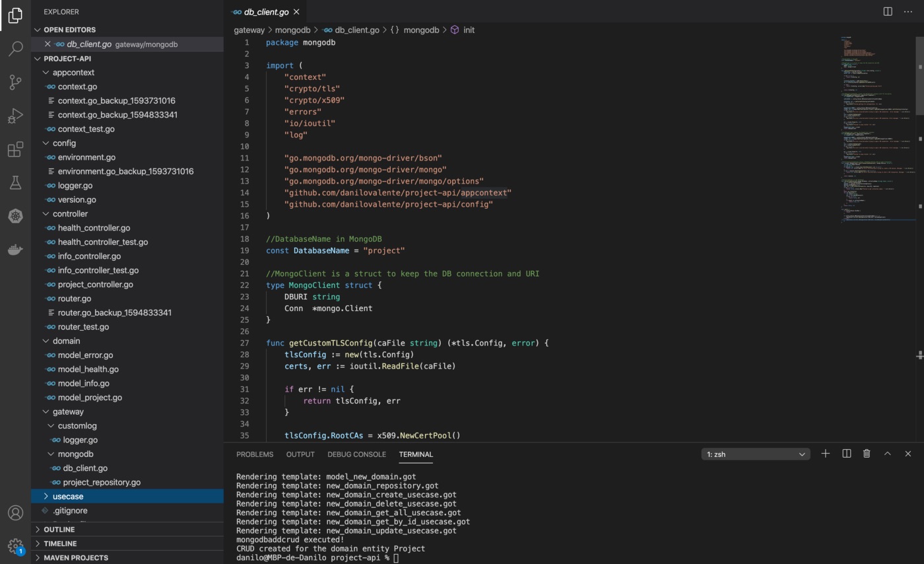
Task: Split the terminal pane
Action: [846, 454]
